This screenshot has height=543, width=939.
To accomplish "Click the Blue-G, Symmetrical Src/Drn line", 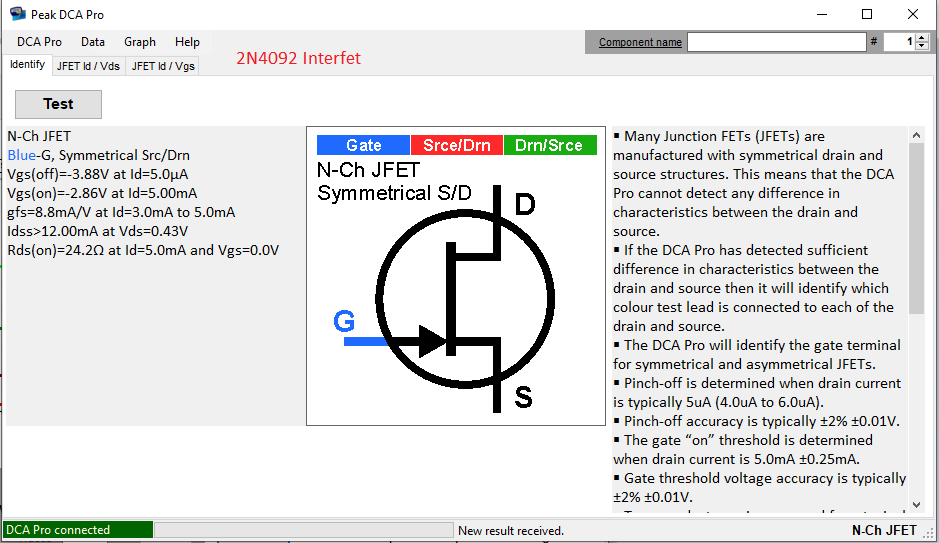I will [98, 156].
